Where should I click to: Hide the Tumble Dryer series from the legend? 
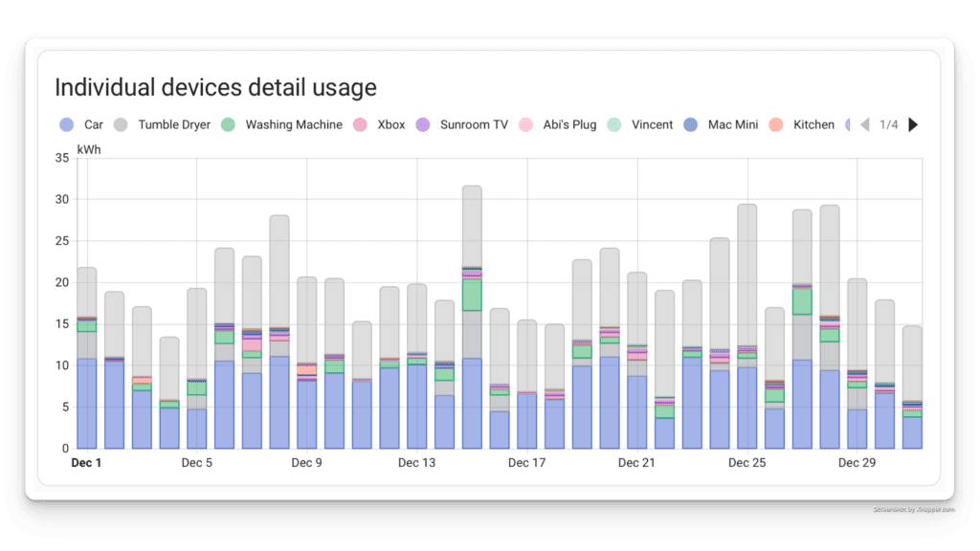point(174,124)
